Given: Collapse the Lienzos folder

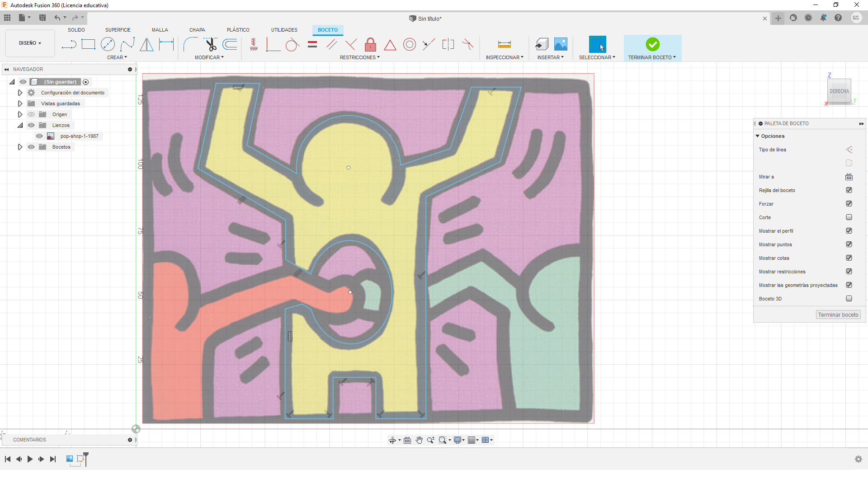Looking at the screenshot, I should pos(20,125).
